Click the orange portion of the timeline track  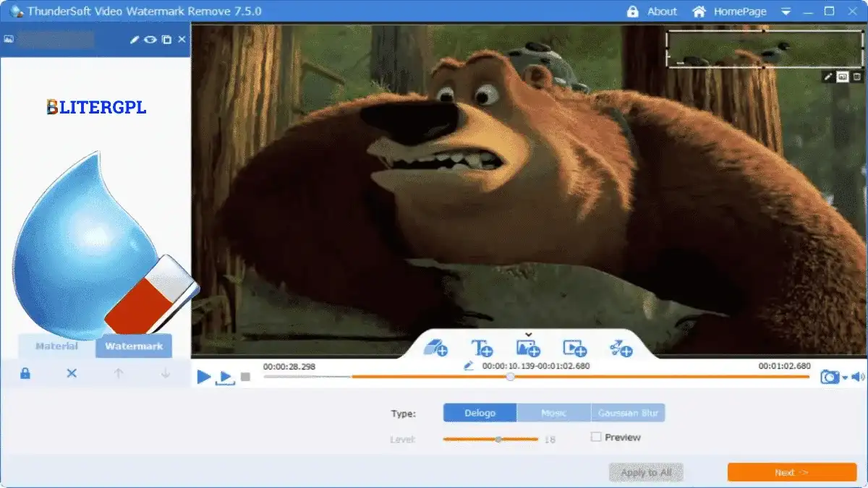(580, 377)
